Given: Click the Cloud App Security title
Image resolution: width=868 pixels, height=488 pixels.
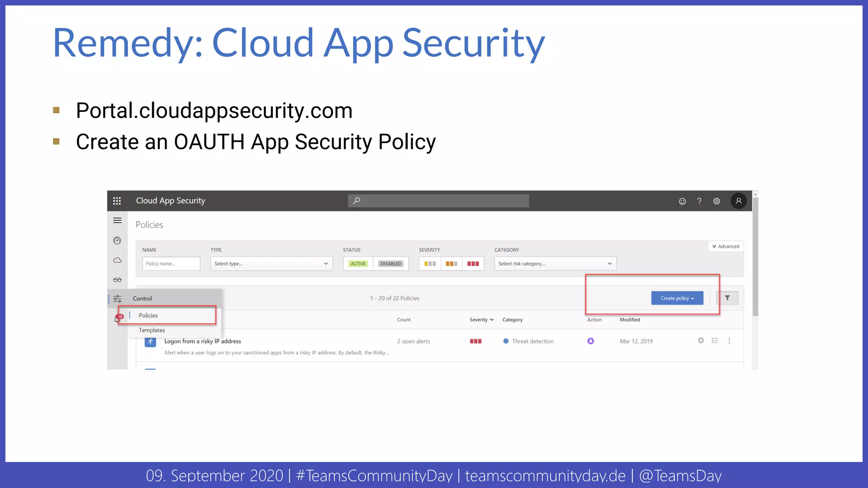Looking at the screenshot, I should click(x=170, y=201).
